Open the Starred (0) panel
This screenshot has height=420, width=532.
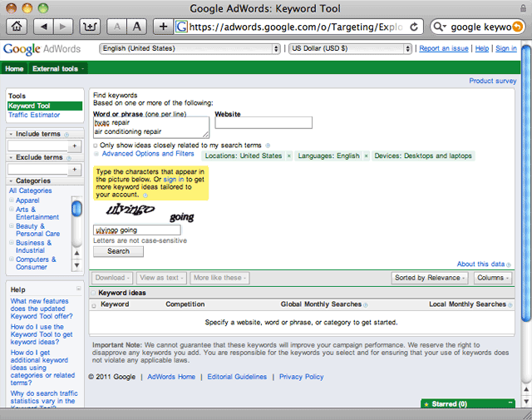point(449,404)
